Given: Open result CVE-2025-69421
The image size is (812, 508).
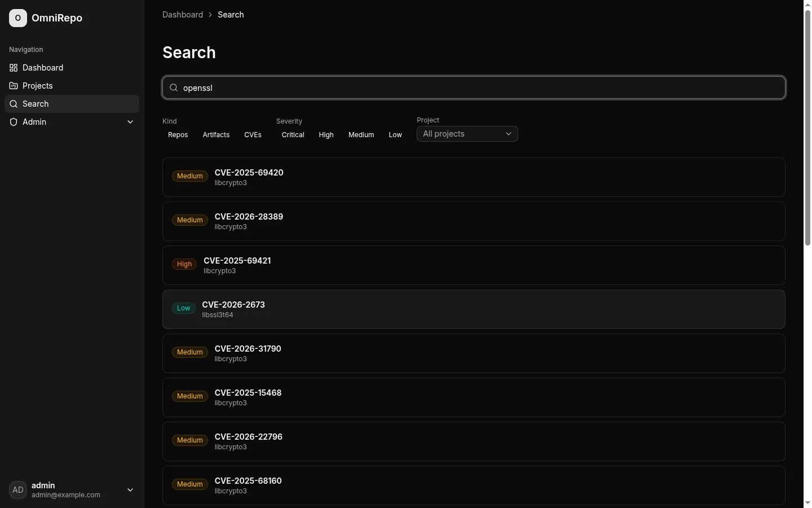Looking at the screenshot, I should pyautogui.click(x=474, y=265).
